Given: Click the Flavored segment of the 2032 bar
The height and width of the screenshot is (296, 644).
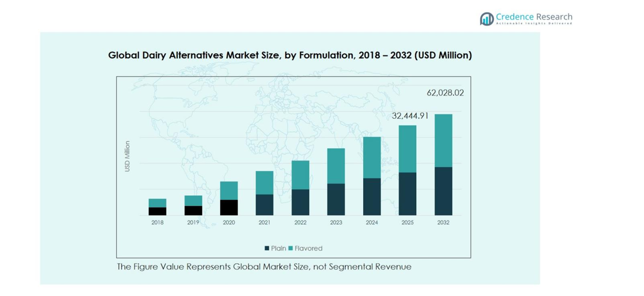Looking at the screenshot, I should point(443,140).
